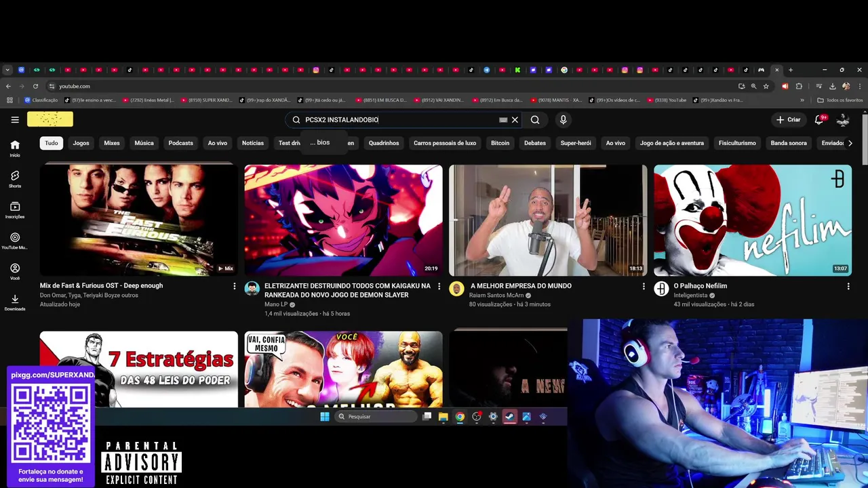Select the Mixes filter chip
868x488 pixels.
pos(112,143)
